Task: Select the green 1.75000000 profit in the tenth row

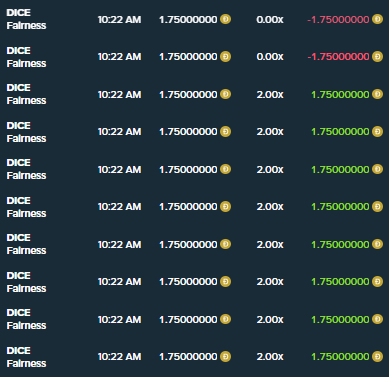Action: pos(340,357)
